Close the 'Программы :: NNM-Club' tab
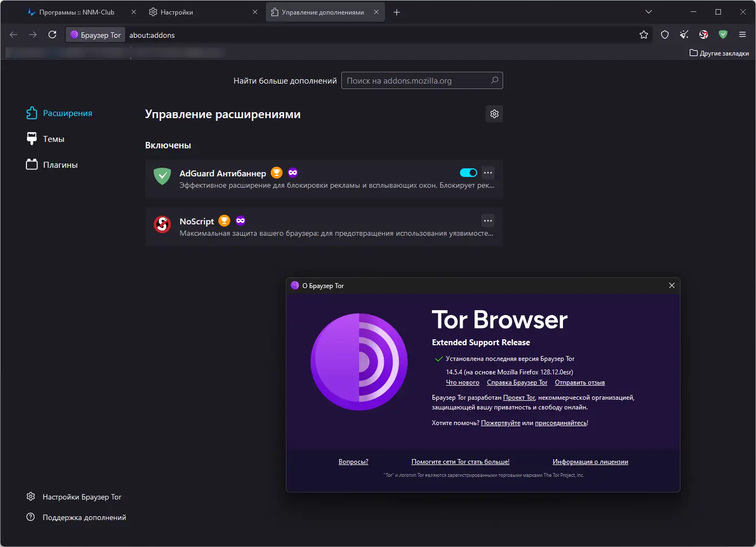This screenshot has width=756, height=547. (x=134, y=12)
